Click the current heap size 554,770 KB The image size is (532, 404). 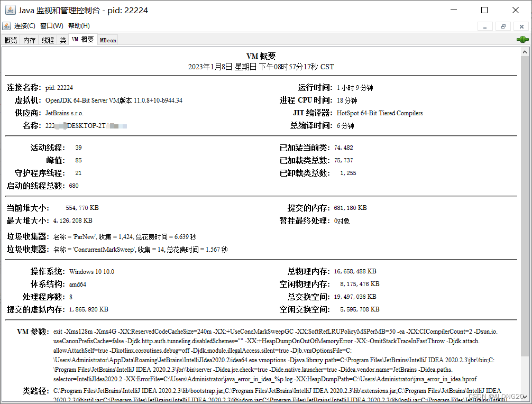pos(82,208)
